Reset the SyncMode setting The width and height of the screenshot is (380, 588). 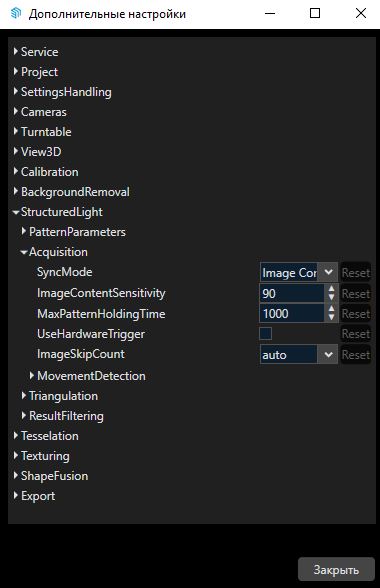tap(356, 273)
